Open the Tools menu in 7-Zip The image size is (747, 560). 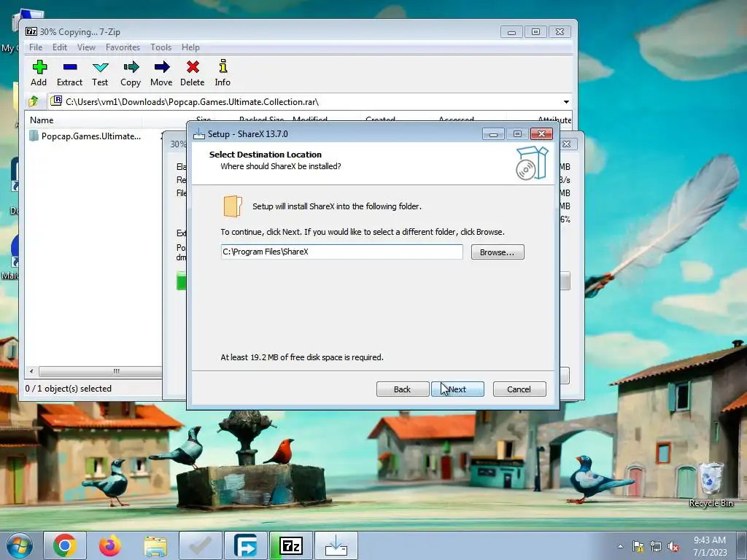coord(160,47)
